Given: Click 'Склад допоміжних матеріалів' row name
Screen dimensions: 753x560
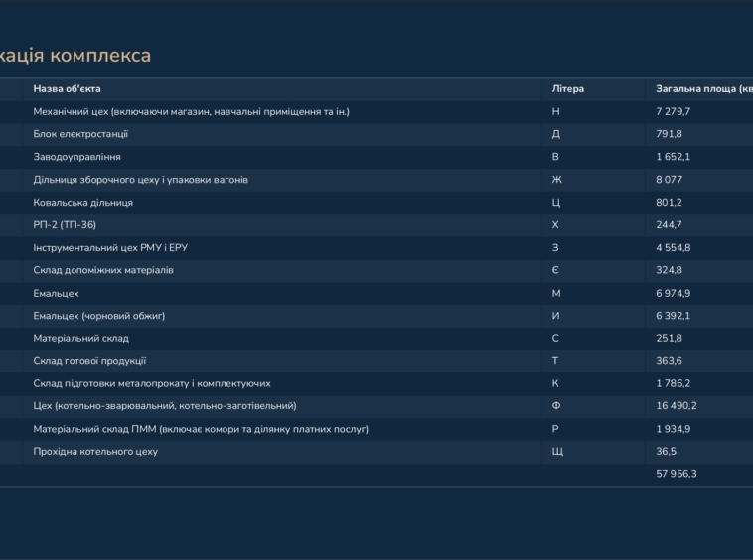Looking at the screenshot, I should click(103, 270).
